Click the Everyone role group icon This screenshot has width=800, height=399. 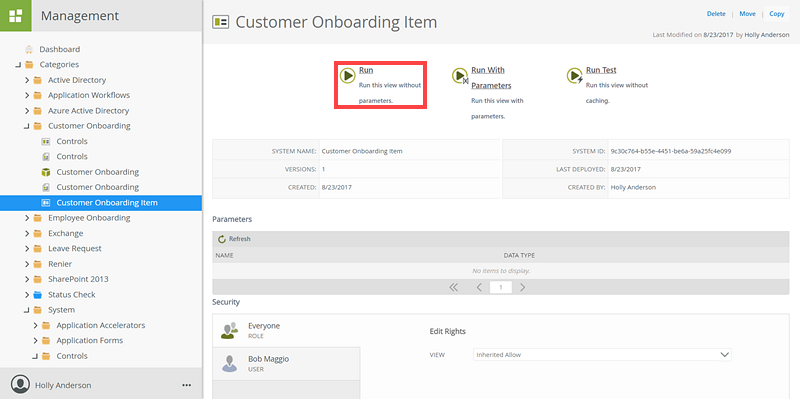coord(229,330)
